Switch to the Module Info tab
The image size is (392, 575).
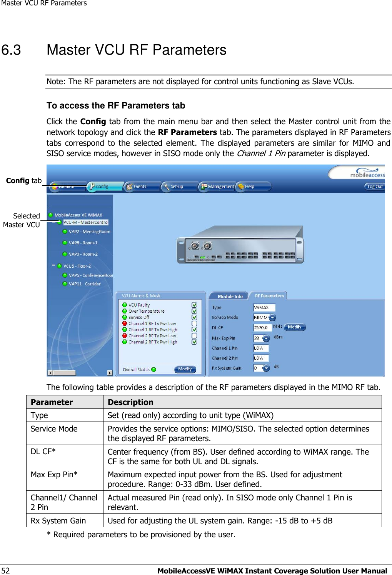point(230,296)
